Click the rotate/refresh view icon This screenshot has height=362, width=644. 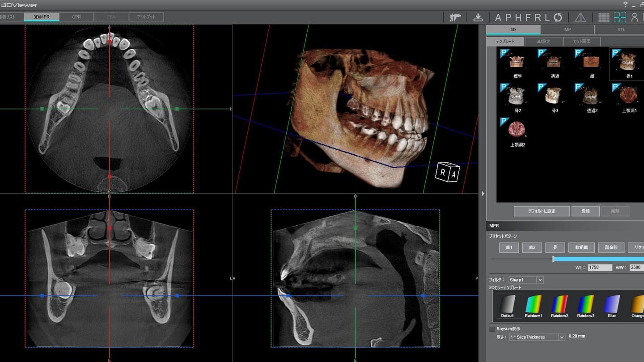coord(558,17)
